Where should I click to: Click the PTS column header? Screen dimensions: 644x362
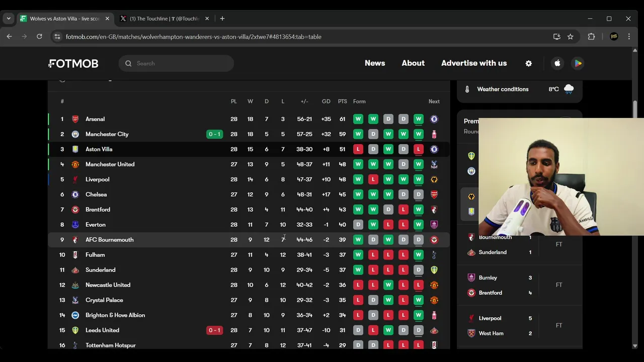[342, 102]
